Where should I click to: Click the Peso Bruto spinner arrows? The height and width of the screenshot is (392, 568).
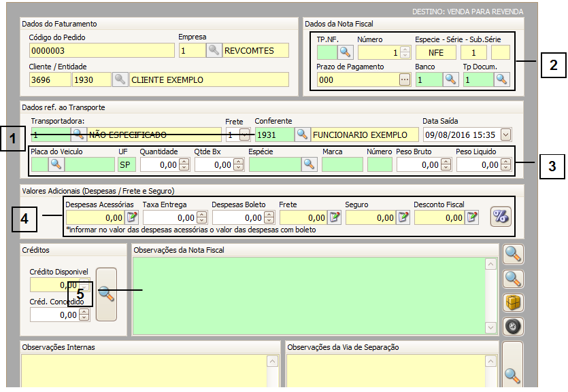pos(446,164)
